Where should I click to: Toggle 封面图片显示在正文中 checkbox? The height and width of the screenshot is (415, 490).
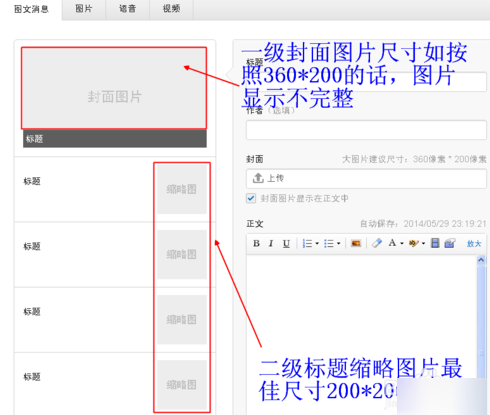tap(251, 198)
